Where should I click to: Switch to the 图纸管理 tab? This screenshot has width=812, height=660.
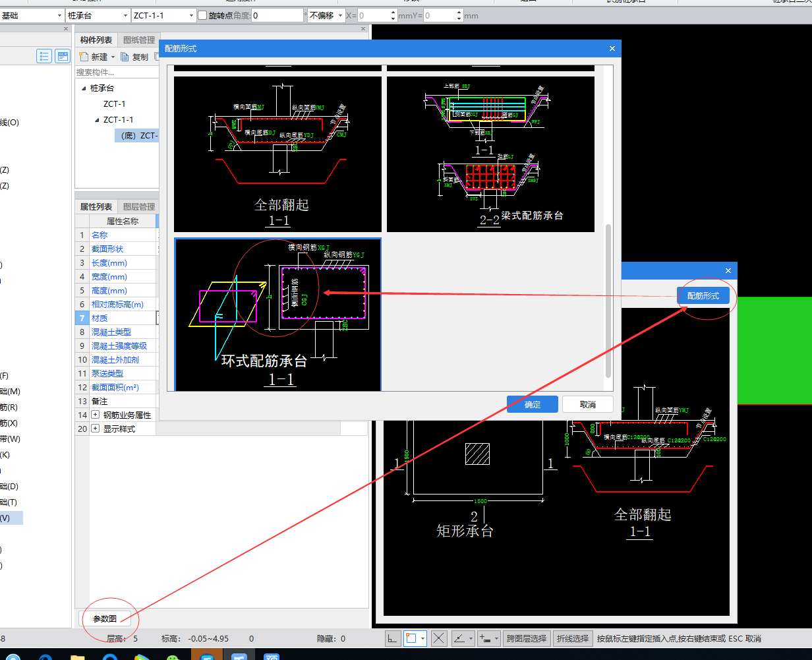139,40
